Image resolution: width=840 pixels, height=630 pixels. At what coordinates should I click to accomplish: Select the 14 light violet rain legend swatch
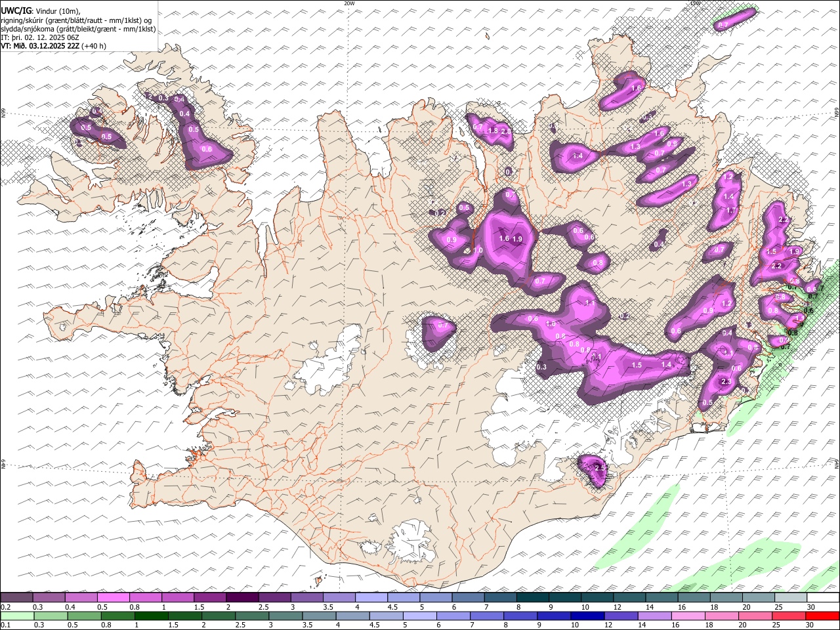(654, 616)
